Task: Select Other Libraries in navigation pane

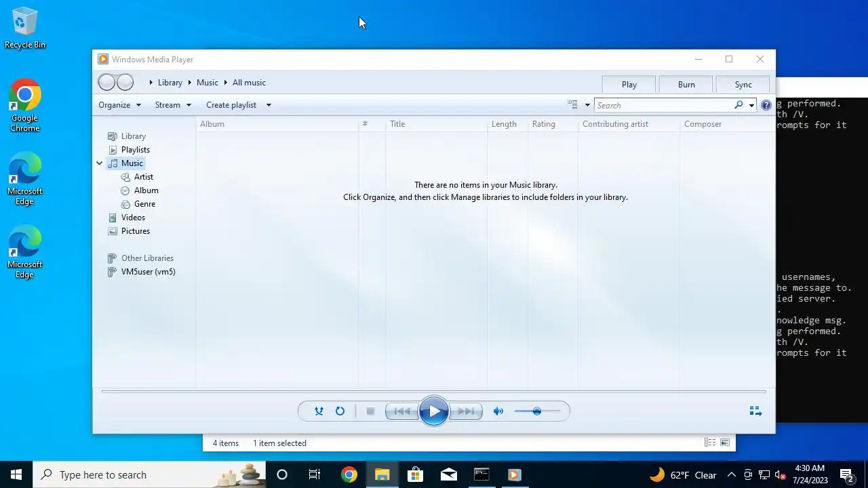Action: tap(147, 258)
